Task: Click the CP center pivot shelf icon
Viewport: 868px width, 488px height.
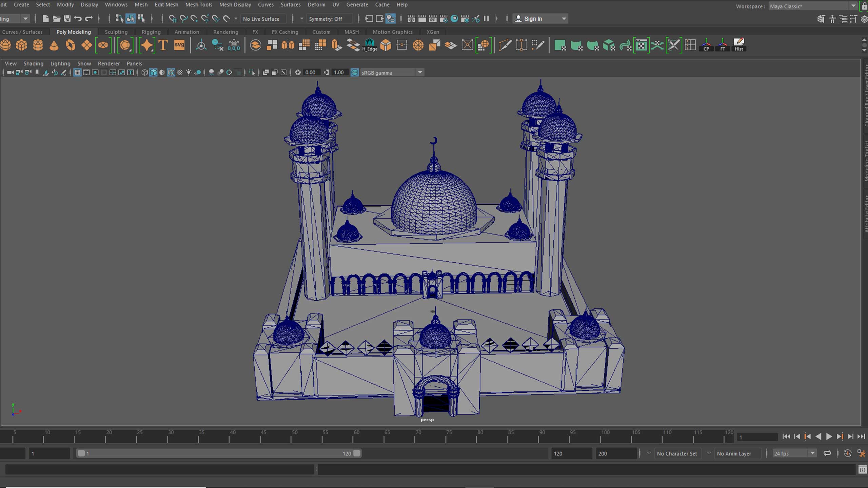Action: (x=706, y=45)
